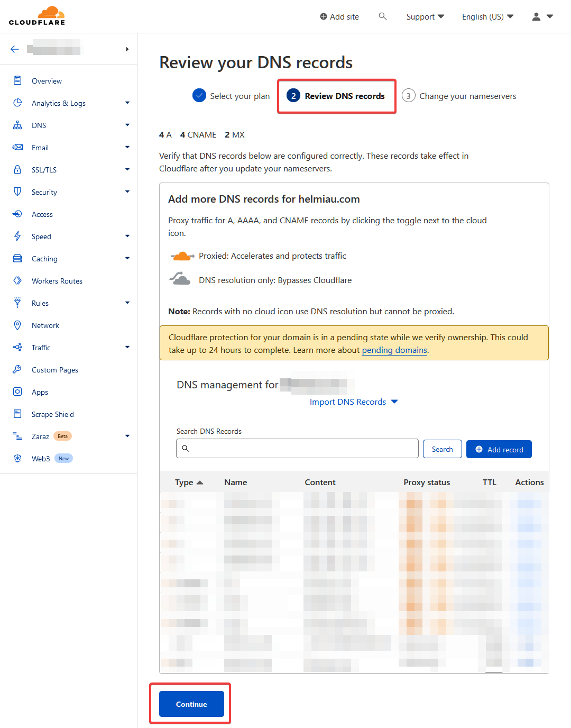Click the Workers Routes diamond icon
Viewport: 571px width, 728px height.
(x=17, y=280)
